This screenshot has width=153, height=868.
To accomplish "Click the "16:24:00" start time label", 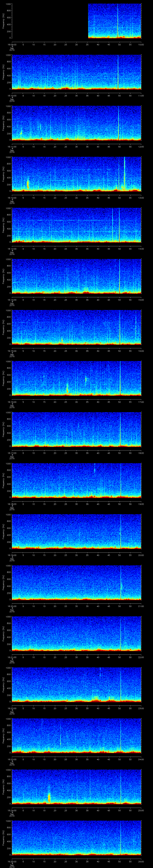I will coord(12,810).
